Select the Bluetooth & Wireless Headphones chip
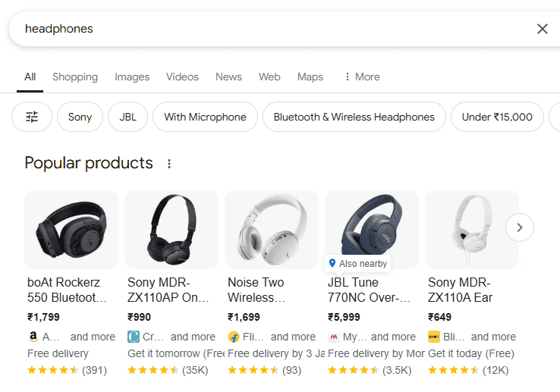Image resolution: width=560 pixels, height=392 pixels. 354,117
